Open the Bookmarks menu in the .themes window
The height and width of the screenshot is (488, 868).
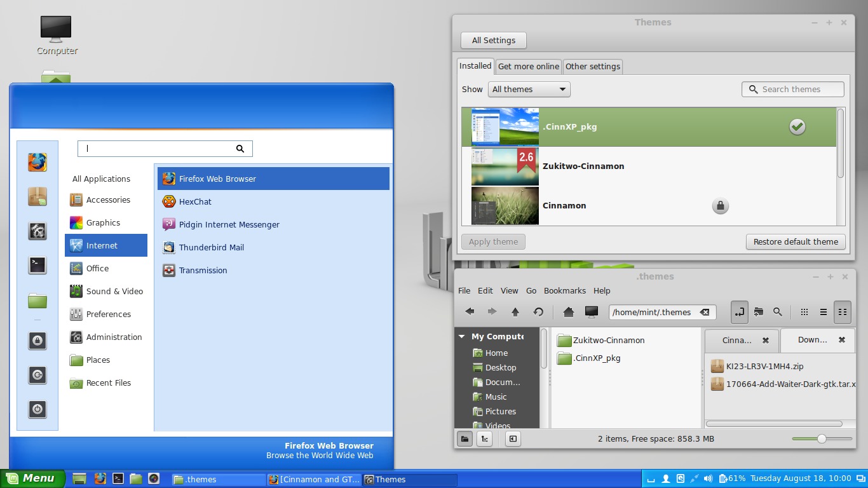tap(564, 290)
